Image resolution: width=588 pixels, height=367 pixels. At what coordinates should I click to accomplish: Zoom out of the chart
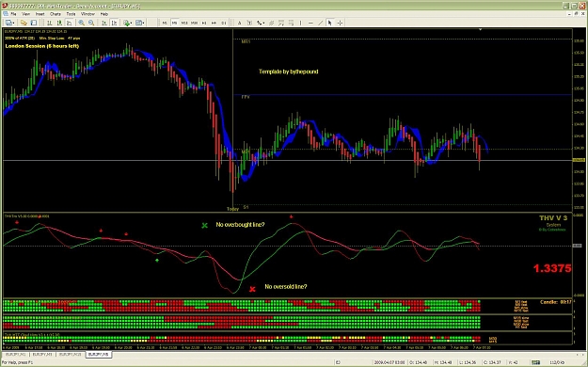coord(91,23)
